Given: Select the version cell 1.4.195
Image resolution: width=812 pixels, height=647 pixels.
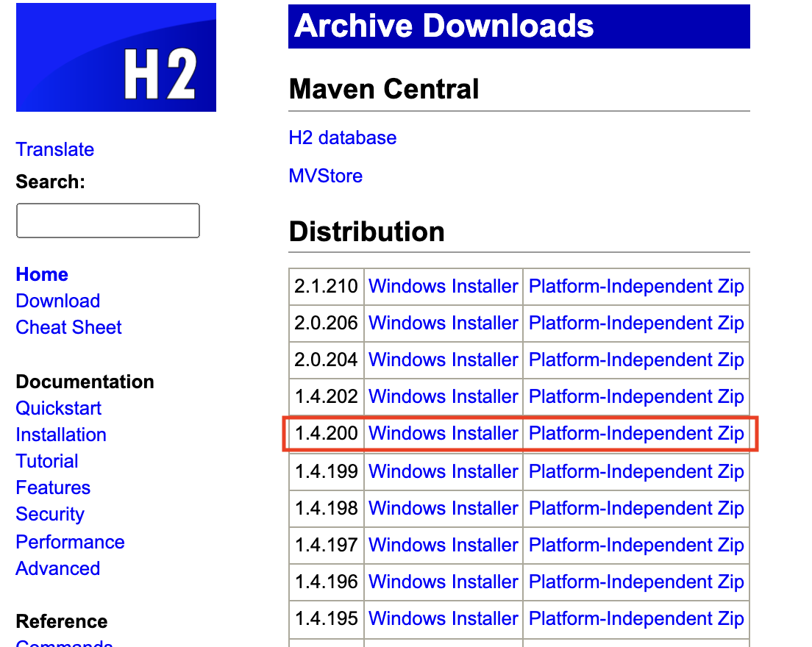Looking at the screenshot, I should point(327,618).
